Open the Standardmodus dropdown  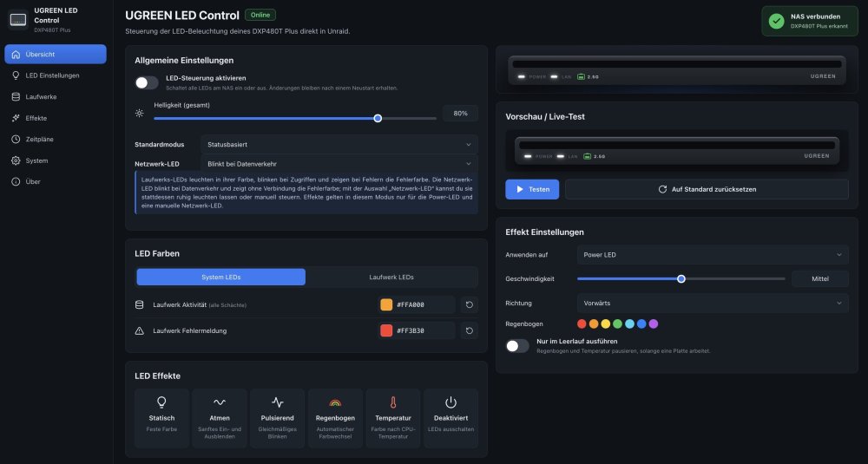(339, 144)
